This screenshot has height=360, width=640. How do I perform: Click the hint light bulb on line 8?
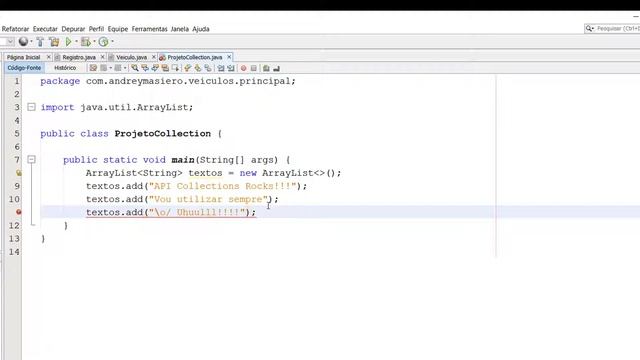tap(18, 173)
